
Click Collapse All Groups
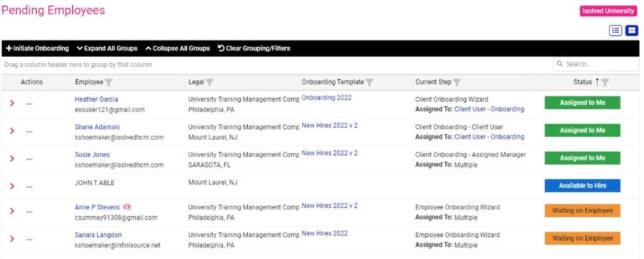pyautogui.click(x=177, y=48)
